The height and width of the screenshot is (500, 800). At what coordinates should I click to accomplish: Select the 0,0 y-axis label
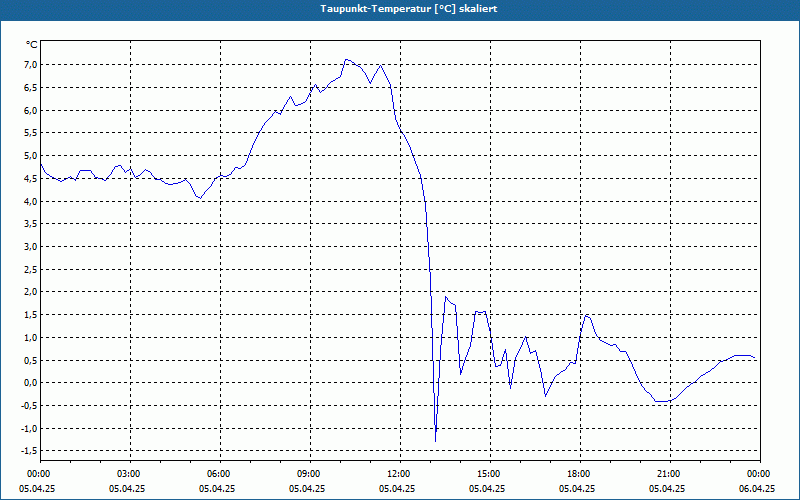[30, 383]
